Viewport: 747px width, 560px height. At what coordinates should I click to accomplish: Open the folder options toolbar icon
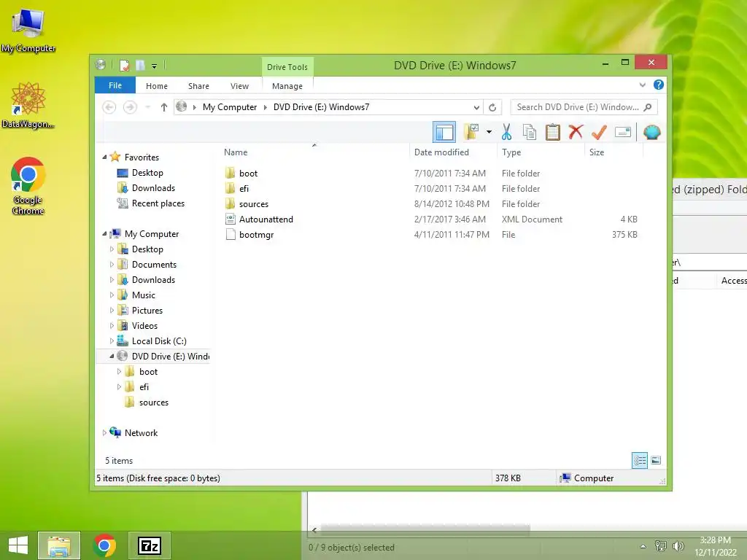pos(471,132)
